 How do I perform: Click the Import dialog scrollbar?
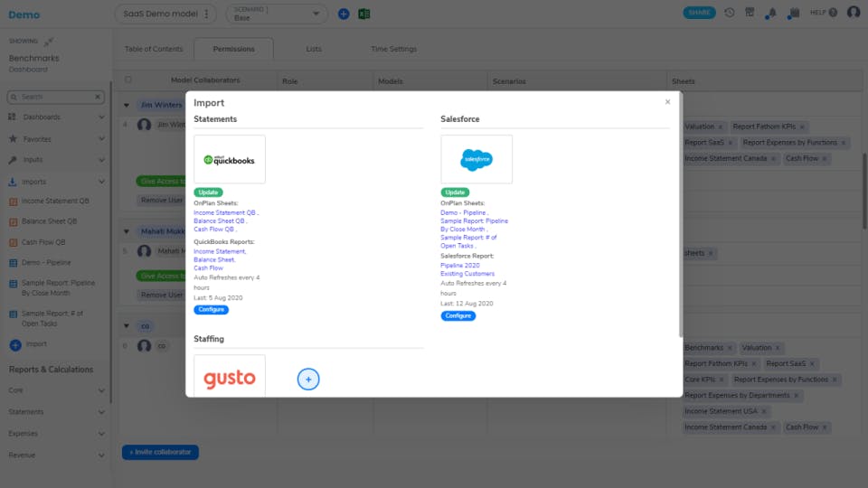pos(680,216)
